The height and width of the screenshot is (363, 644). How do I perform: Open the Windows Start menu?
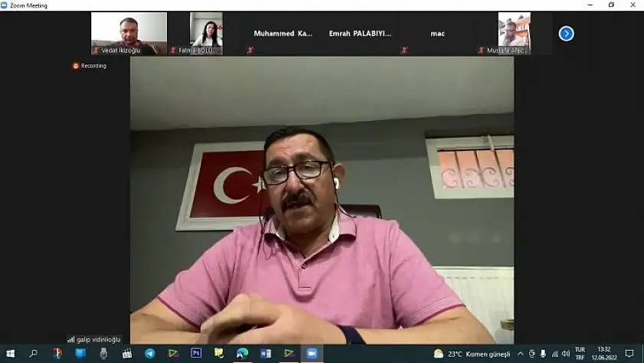tap(11, 353)
